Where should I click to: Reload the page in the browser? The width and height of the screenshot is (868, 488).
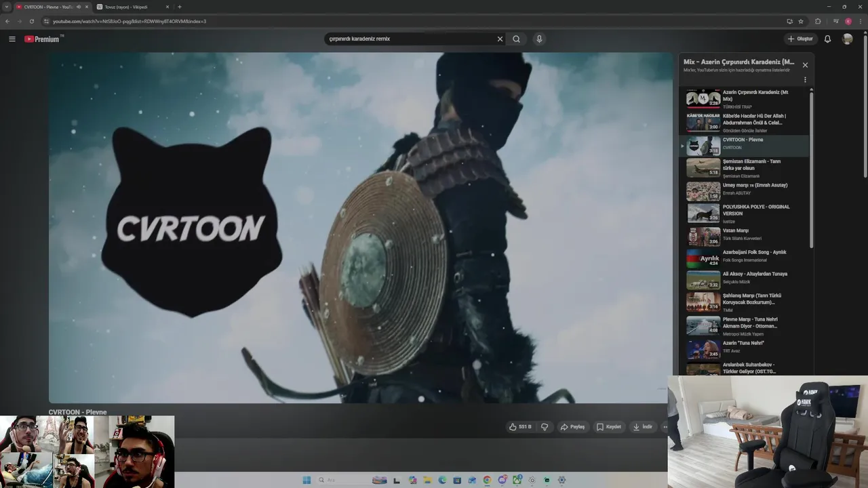point(31,21)
